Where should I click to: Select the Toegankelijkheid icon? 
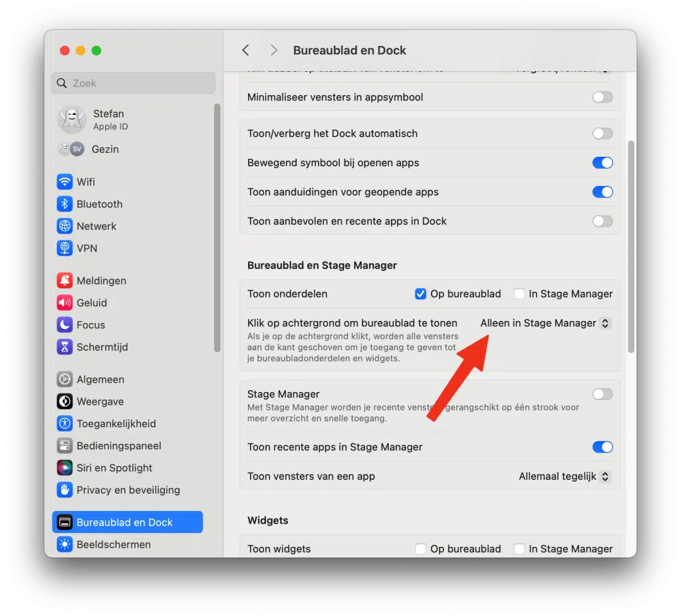tap(65, 424)
